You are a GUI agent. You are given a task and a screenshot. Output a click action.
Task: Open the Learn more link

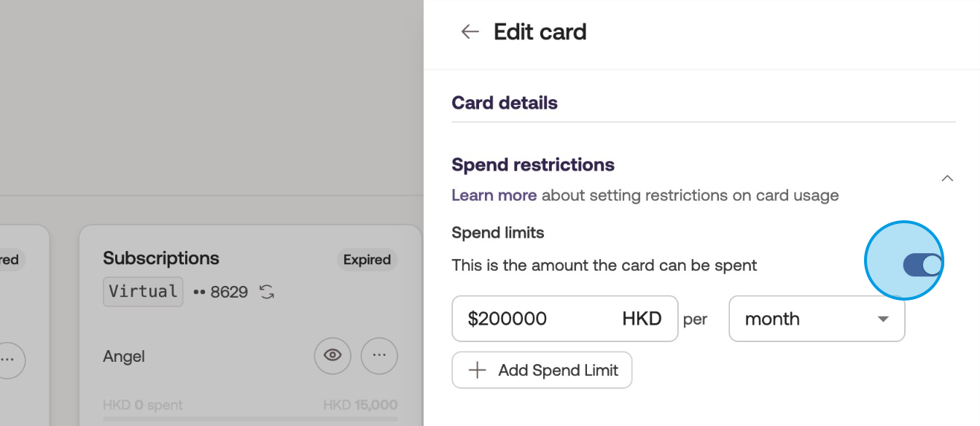[494, 195]
